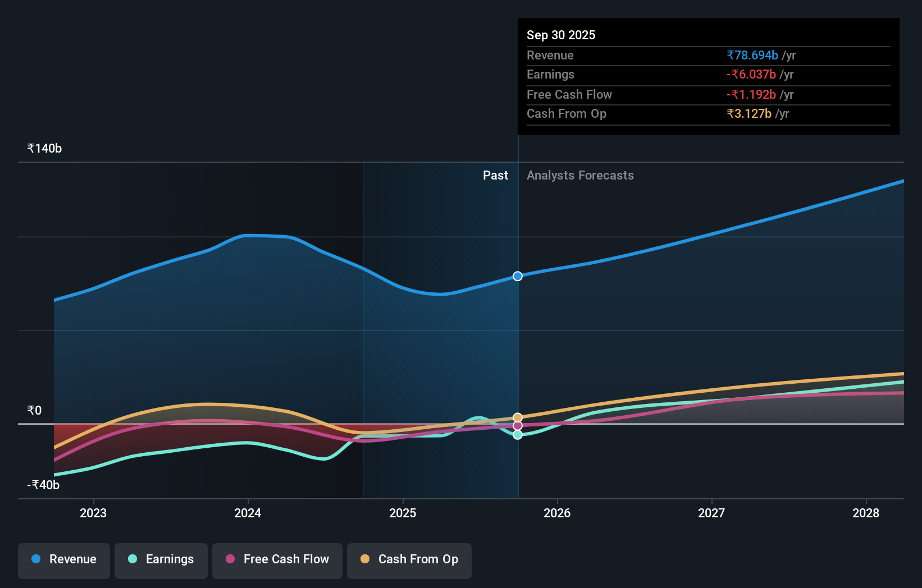Click the teal Earnings legend dot
The image size is (922, 588).
(131, 559)
